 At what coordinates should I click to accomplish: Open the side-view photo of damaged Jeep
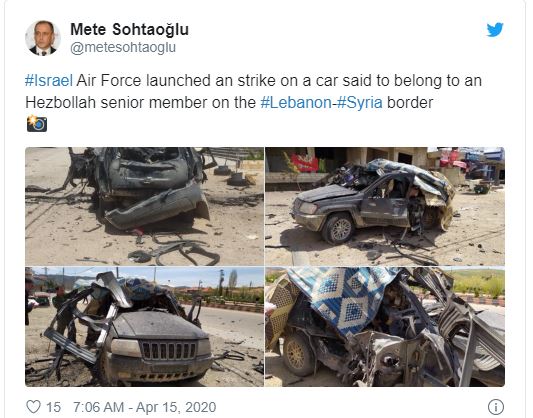(x=385, y=206)
